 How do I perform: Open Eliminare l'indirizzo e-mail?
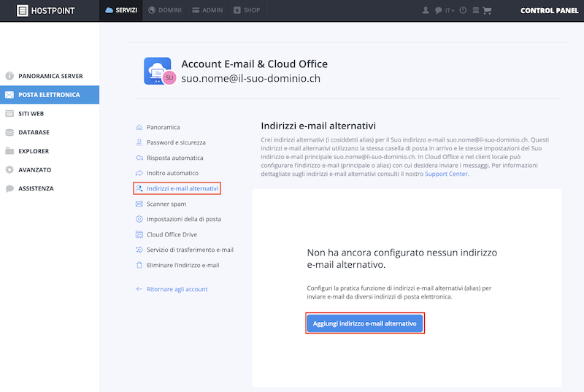click(183, 266)
